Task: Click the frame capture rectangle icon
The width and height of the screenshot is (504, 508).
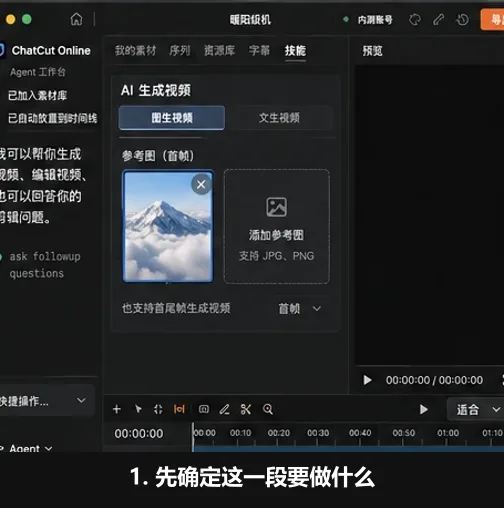Action: 204,409
